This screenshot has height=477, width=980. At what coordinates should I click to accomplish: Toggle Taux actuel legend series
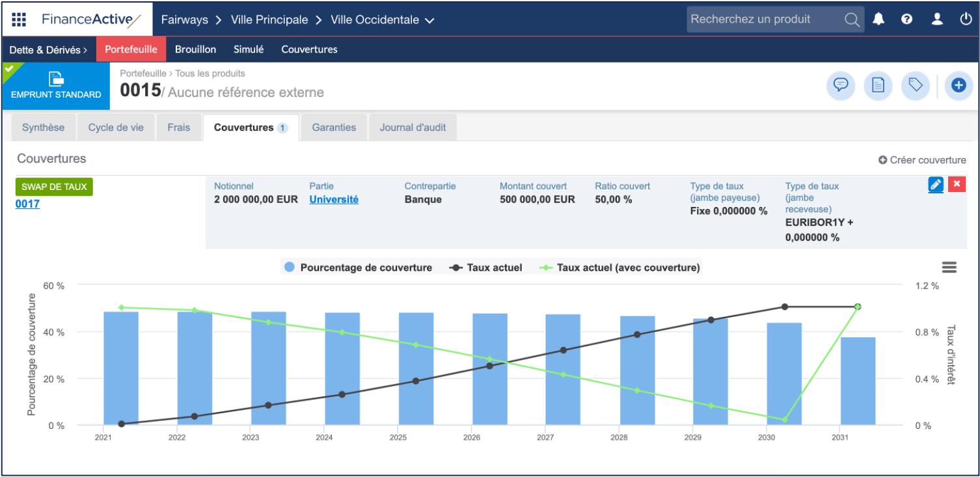click(486, 267)
